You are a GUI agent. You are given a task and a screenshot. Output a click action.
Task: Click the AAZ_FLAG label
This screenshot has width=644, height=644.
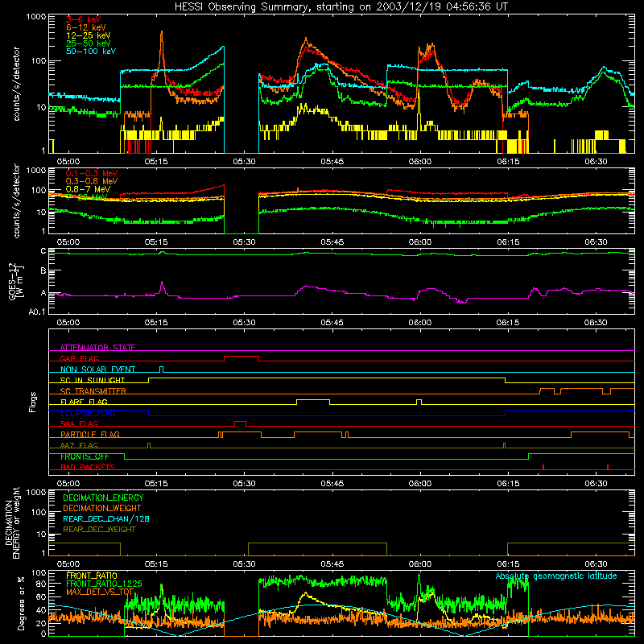(79, 445)
